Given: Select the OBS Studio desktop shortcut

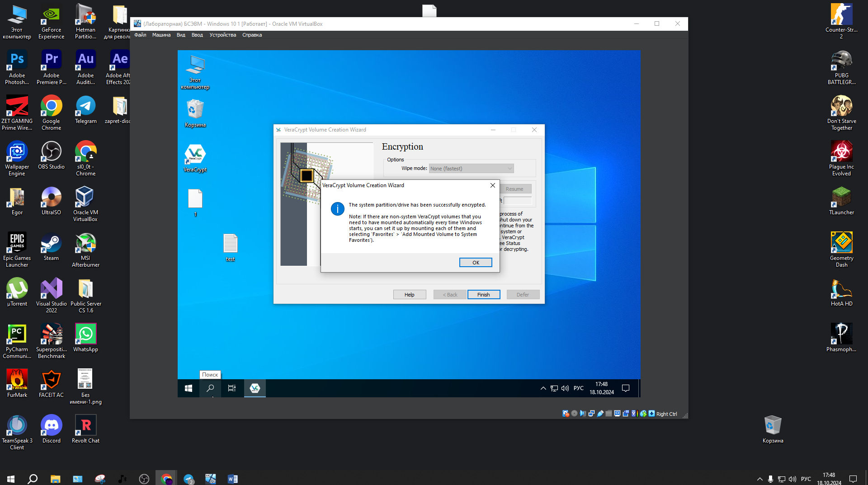Looking at the screenshot, I should [x=52, y=155].
